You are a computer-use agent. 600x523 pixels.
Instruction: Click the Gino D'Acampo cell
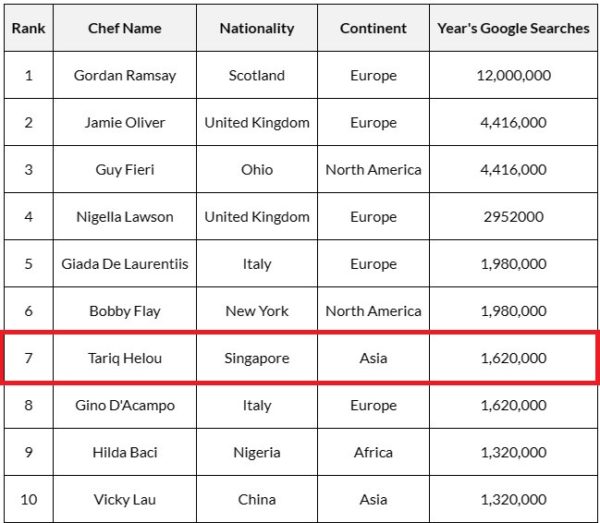(125, 405)
